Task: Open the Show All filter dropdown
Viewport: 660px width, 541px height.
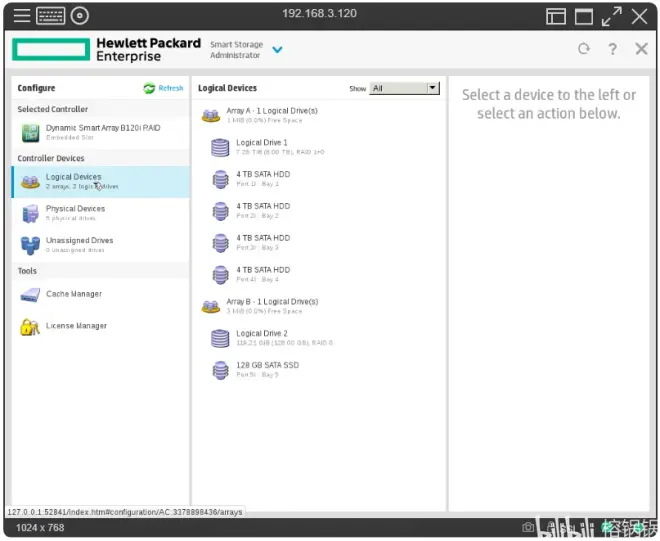Action: (x=404, y=88)
